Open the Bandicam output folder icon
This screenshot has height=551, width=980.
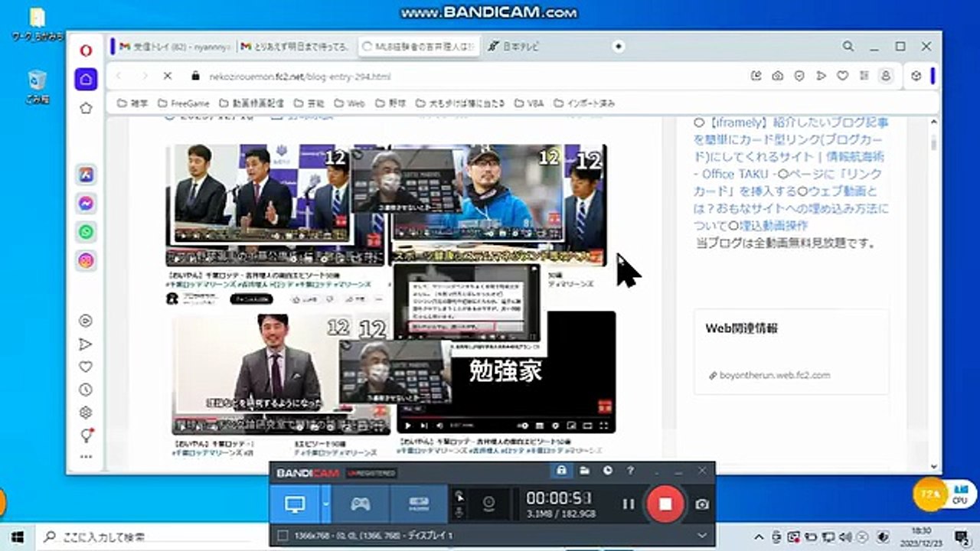[x=583, y=471]
